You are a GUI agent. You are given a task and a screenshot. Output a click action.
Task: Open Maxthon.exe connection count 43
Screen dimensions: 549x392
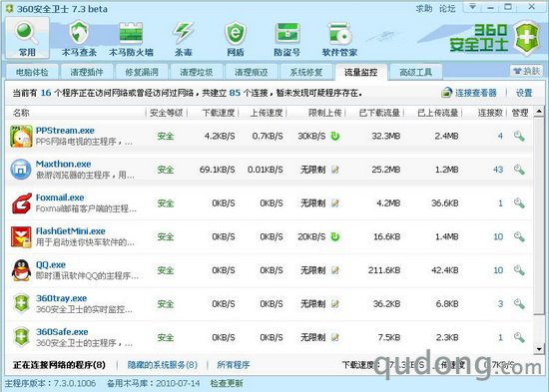[498, 170]
